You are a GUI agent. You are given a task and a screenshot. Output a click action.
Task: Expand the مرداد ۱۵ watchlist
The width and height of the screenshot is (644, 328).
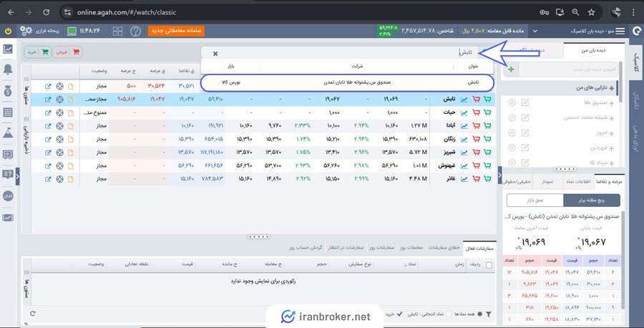(612, 163)
